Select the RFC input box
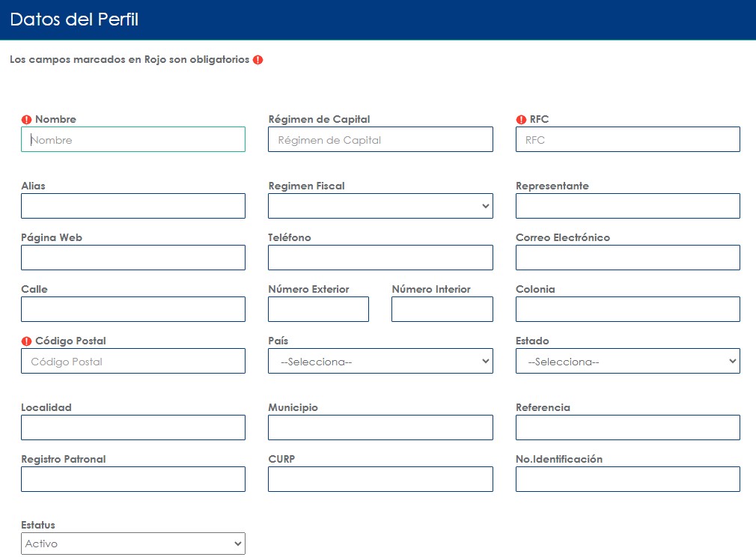 tap(627, 139)
